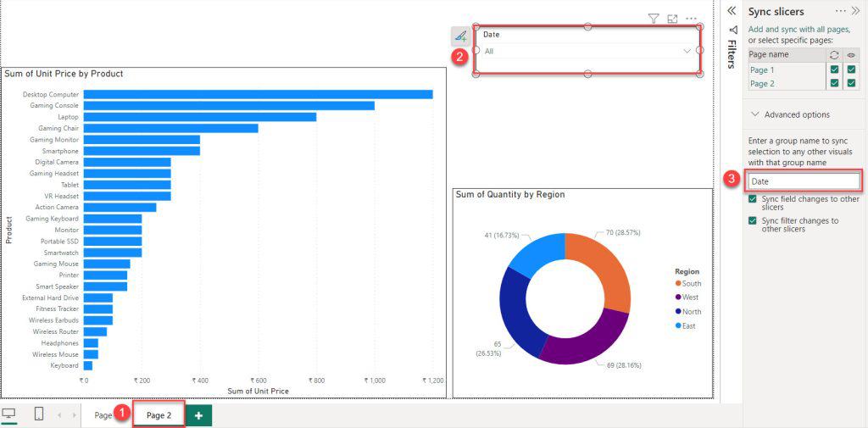Click the sync column header icon
Image resolution: width=868 pixels, height=428 pixels.
coord(835,55)
